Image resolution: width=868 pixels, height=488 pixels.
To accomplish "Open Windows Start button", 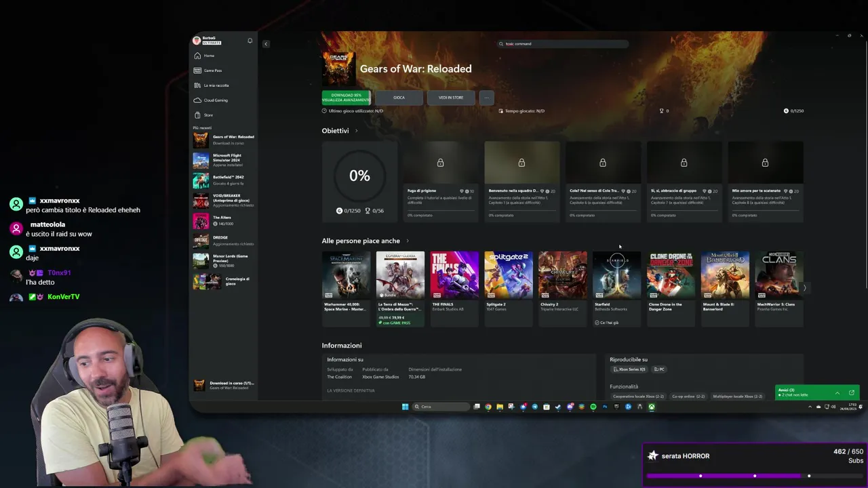I will [x=406, y=407].
